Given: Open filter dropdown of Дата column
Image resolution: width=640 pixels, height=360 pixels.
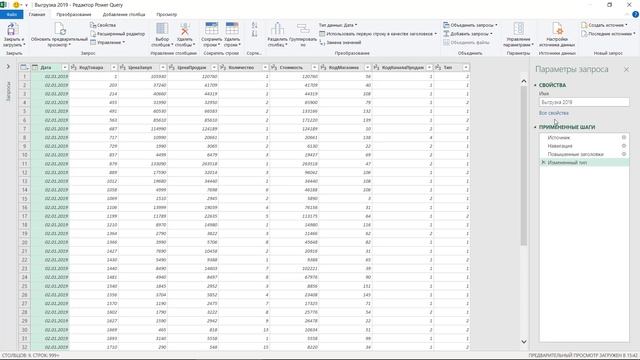Looking at the screenshot, I should pyautogui.click(x=64, y=67).
